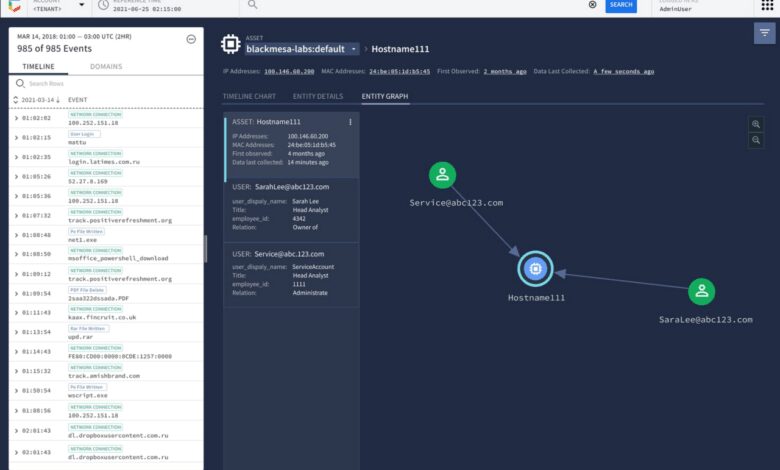Click the MAC address 24:be:05:1d:b5:45 link
The width and height of the screenshot is (780, 470).
(x=399, y=72)
